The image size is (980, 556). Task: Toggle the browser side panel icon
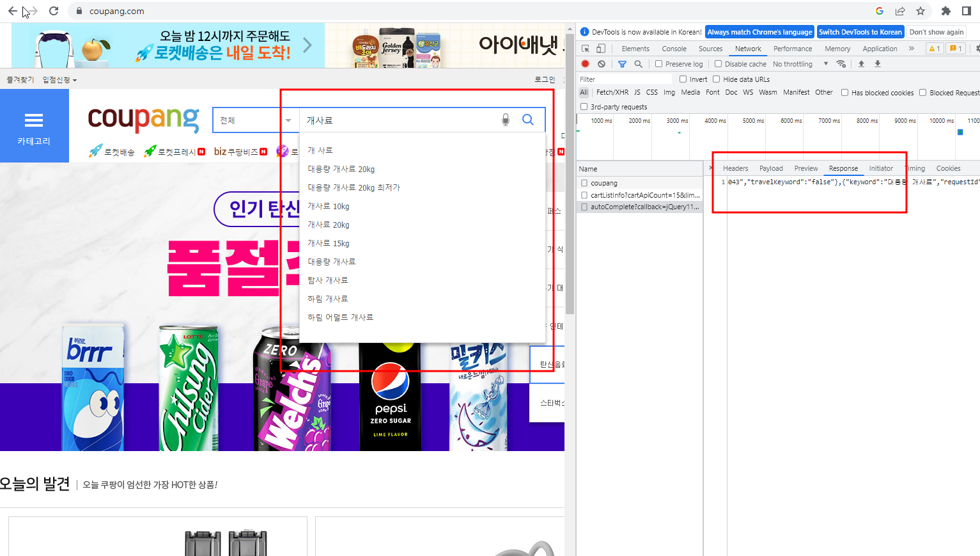pos(967,11)
